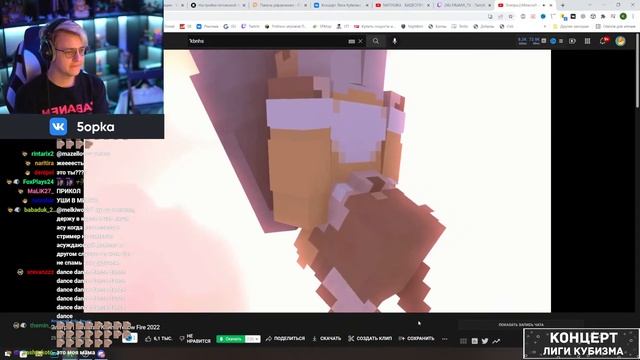
Task: Click the grey Скачать button with arrow
Action: [327, 339]
